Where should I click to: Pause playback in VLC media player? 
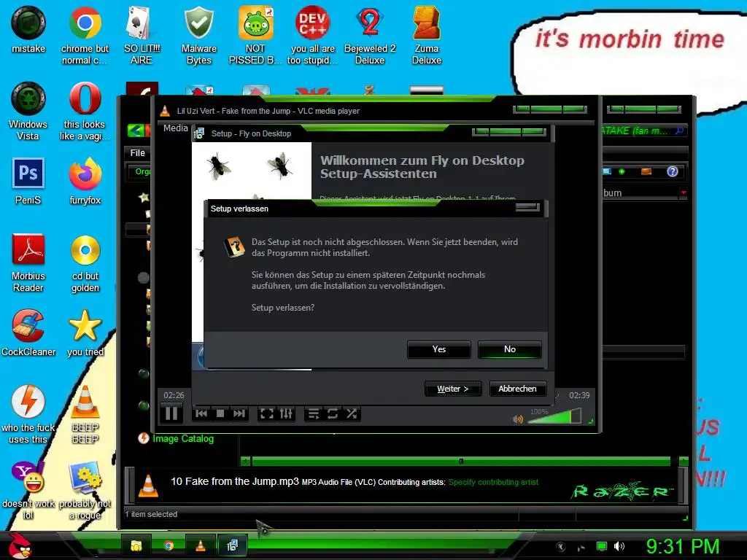171,413
